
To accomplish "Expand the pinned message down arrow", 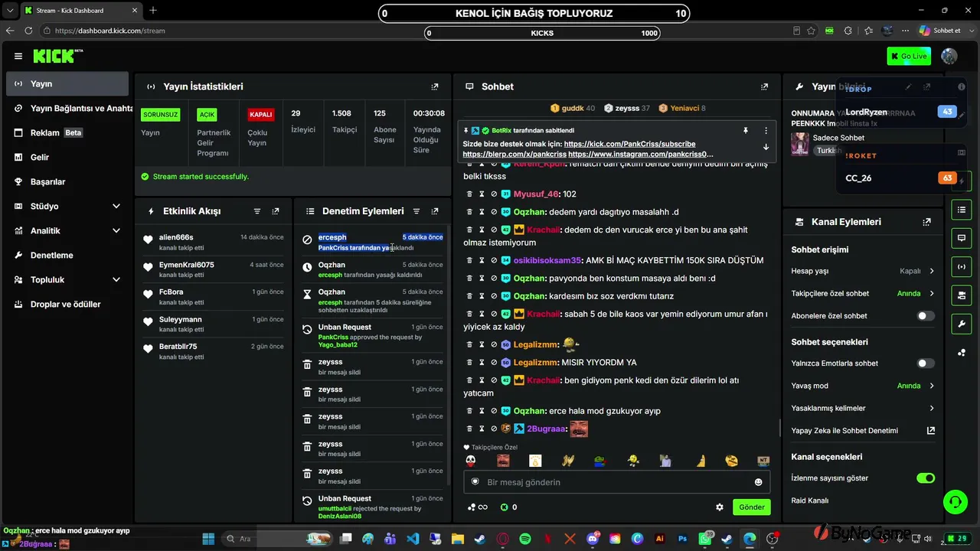I will point(766,147).
